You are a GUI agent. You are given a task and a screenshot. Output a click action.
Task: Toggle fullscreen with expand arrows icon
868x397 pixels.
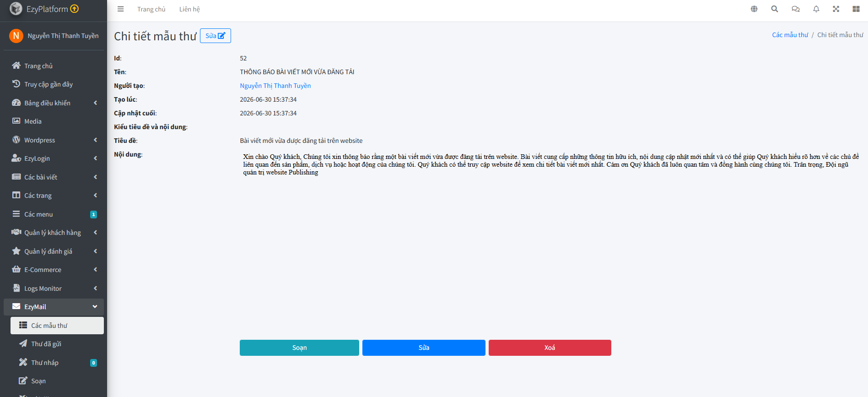tap(836, 9)
